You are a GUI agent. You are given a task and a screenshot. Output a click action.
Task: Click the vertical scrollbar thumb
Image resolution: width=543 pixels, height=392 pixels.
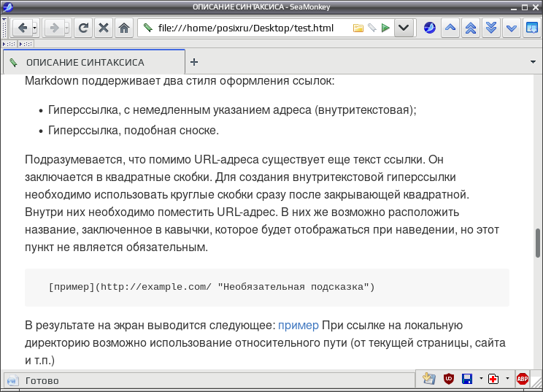point(538,243)
